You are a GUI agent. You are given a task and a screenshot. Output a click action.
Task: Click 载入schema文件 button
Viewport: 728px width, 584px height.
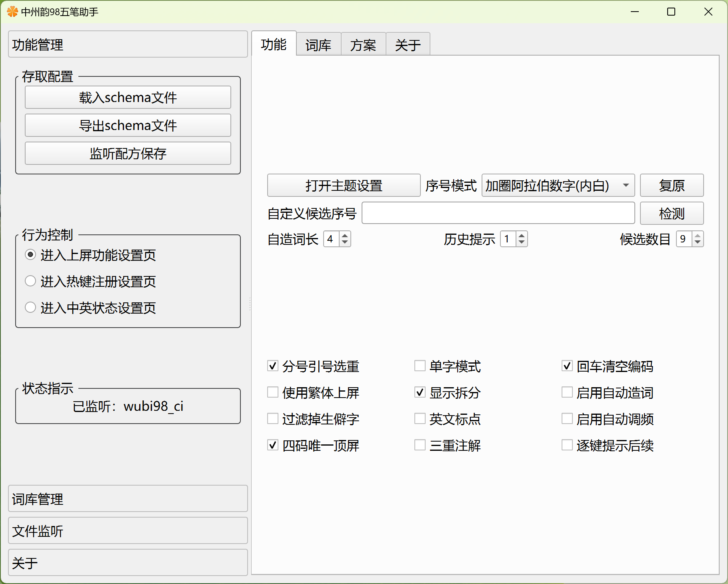click(x=128, y=97)
